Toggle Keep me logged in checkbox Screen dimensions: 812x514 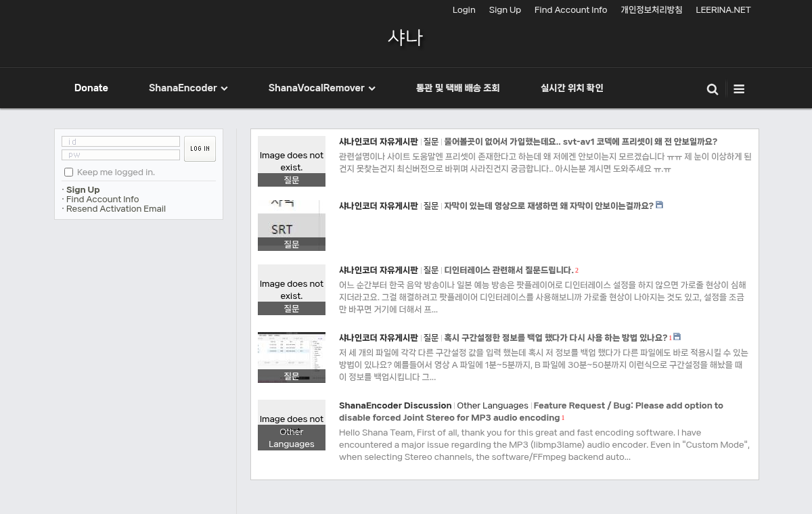[68, 172]
